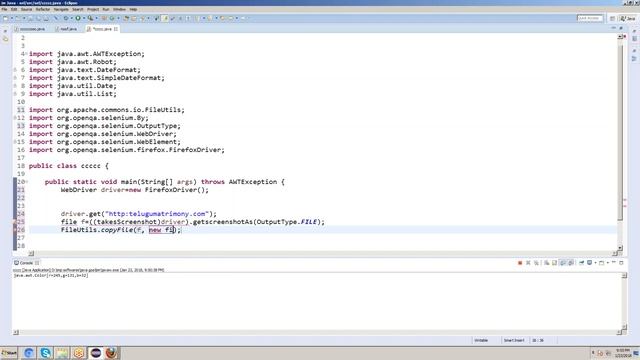Open the Refactor menu
640x360 pixels.
(x=43, y=9)
